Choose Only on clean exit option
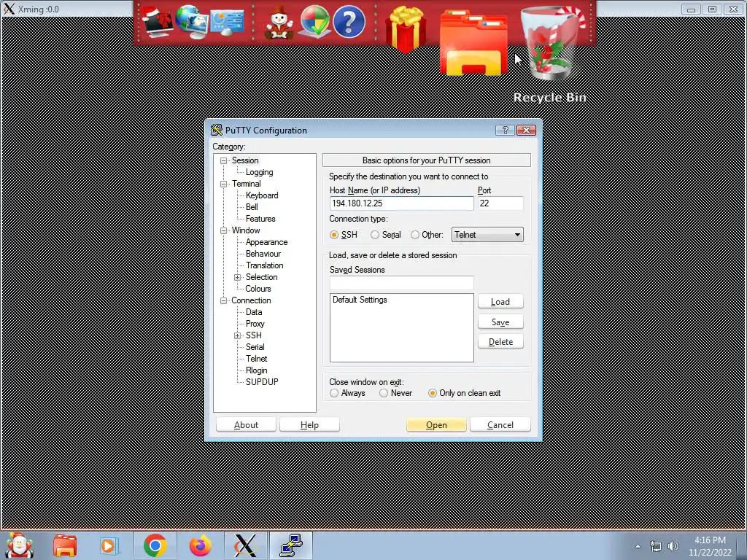747x560 pixels. point(432,393)
